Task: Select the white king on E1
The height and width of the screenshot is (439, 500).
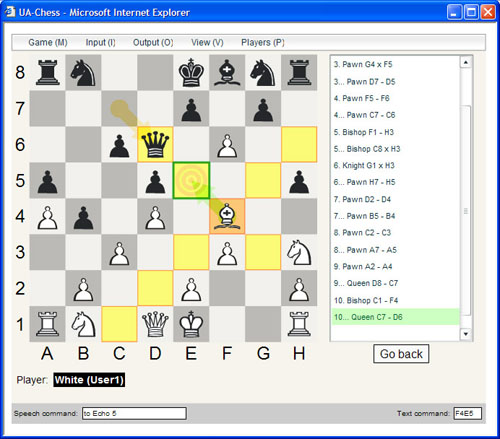Action: click(191, 324)
